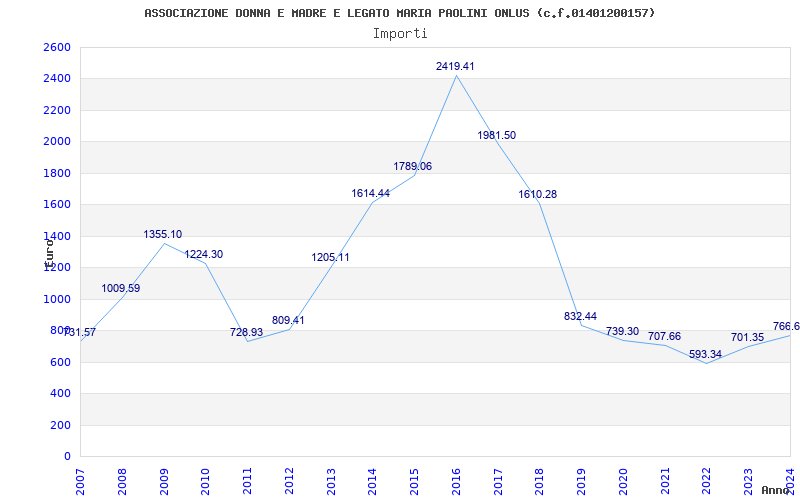
Task: Click the 200 y-axis value
Action: [x=60, y=425]
